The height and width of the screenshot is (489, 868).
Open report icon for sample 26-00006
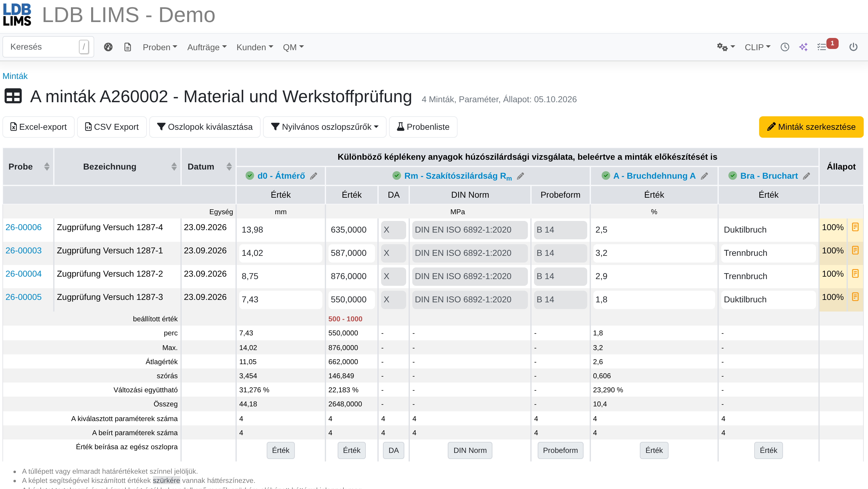point(855,227)
